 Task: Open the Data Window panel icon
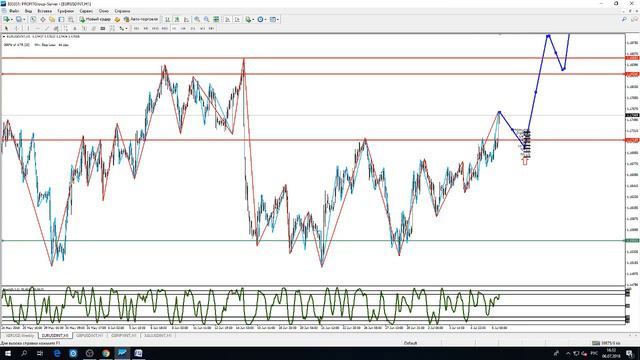coord(42,19)
